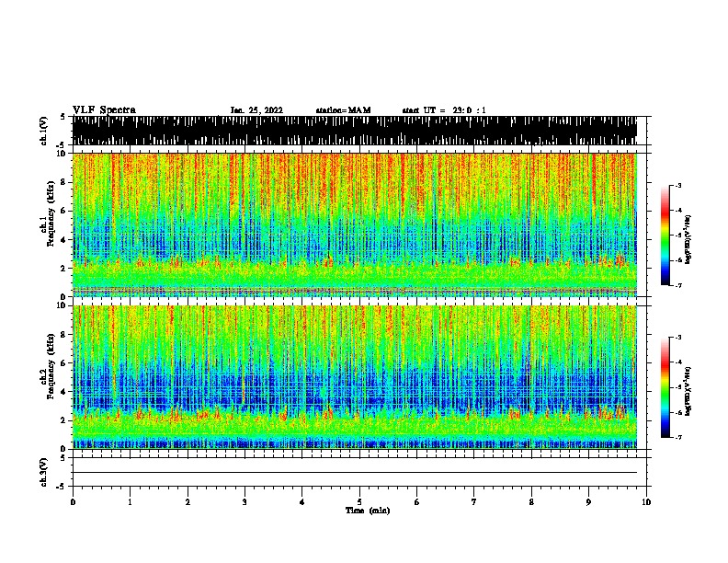The width and height of the screenshot is (728, 563).
Task: Click time-axis tick label "0"
Action: [x=73, y=502]
